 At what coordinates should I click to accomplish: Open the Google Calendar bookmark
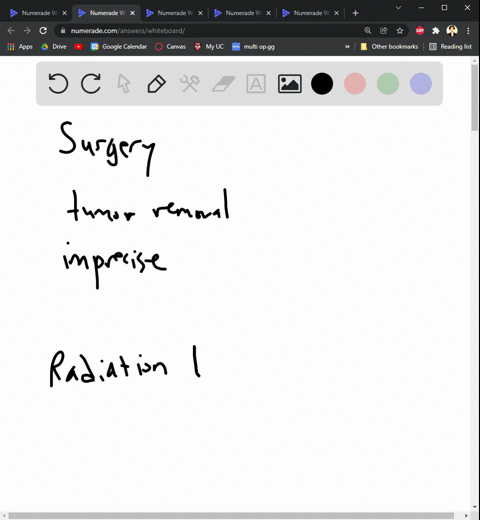point(119,47)
